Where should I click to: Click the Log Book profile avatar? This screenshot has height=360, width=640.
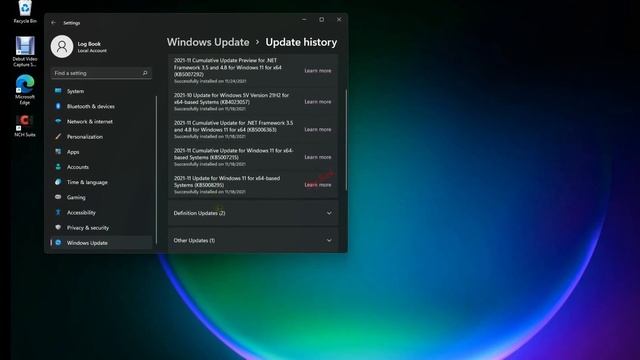point(62,47)
